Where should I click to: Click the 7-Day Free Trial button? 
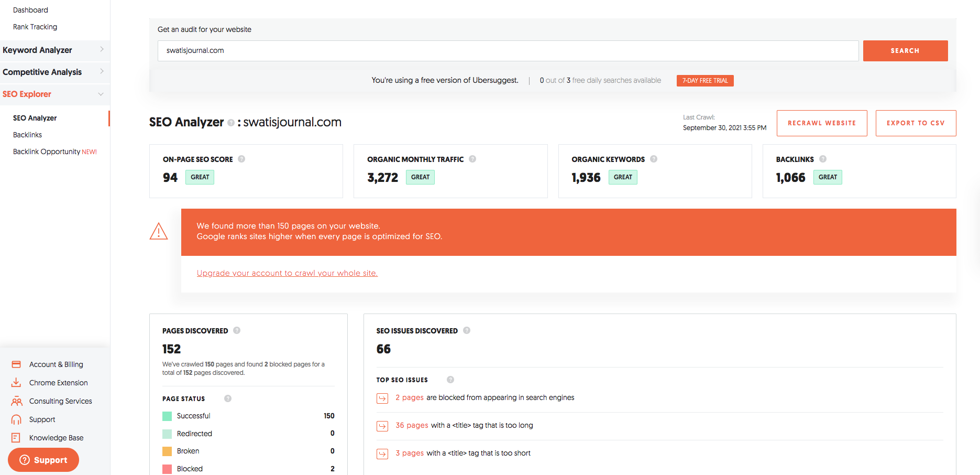(x=705, y=81)
